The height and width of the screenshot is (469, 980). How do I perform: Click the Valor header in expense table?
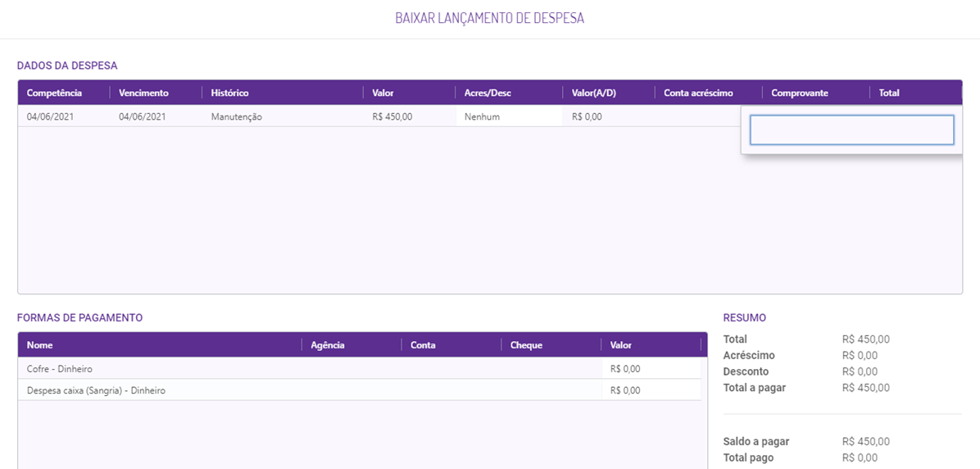point(383,93)
